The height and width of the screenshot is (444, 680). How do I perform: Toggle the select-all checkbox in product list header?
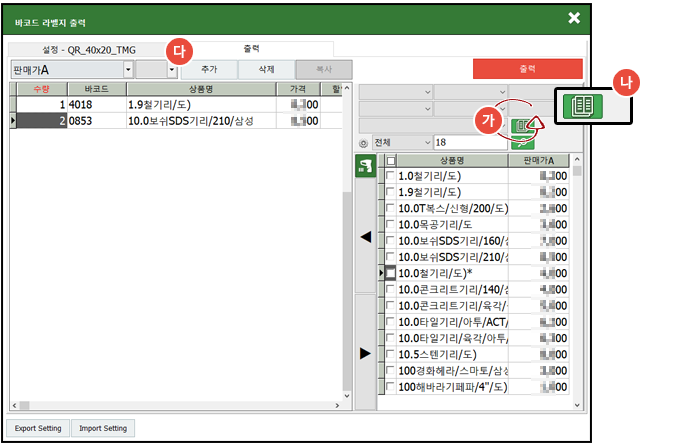pos(391,161)
